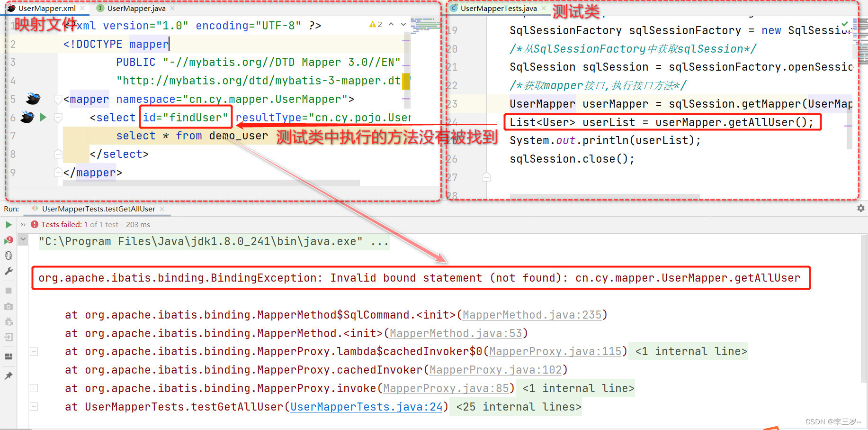Image resolution: width=868 pixels, height=430 pixels.
Task: Rerun the test with the green play icon
Action: (9, 225)
